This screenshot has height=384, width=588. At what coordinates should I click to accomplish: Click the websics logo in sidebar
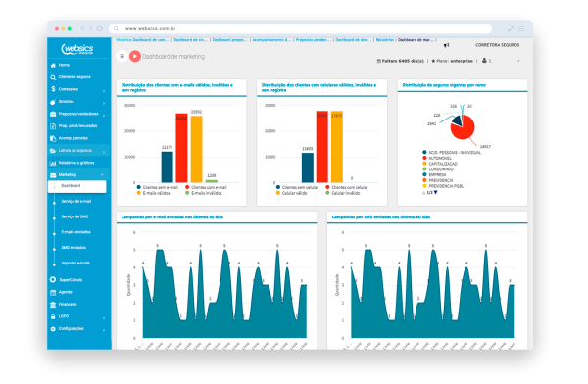pos(77,49)
